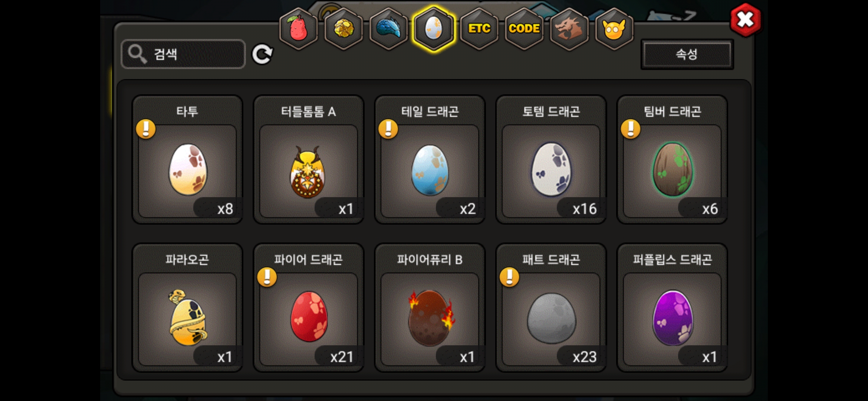Click the magnifying glass search icon

[137, 54]
